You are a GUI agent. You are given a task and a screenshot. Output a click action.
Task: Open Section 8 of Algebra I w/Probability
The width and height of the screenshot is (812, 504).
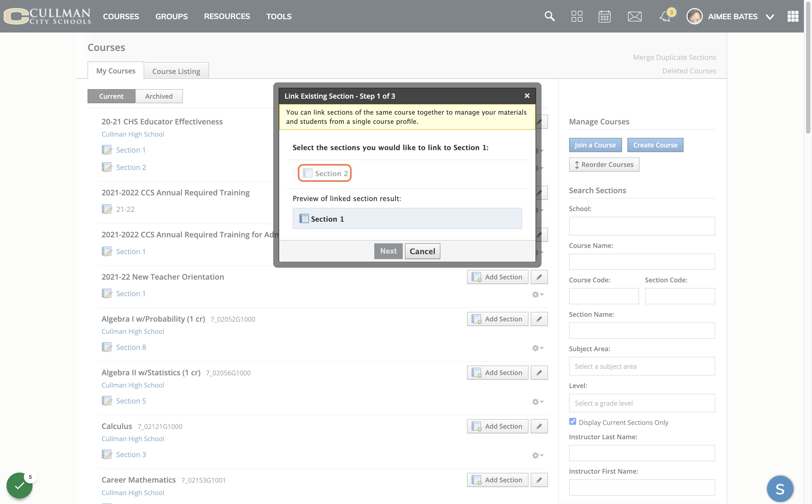click(131, 347)
